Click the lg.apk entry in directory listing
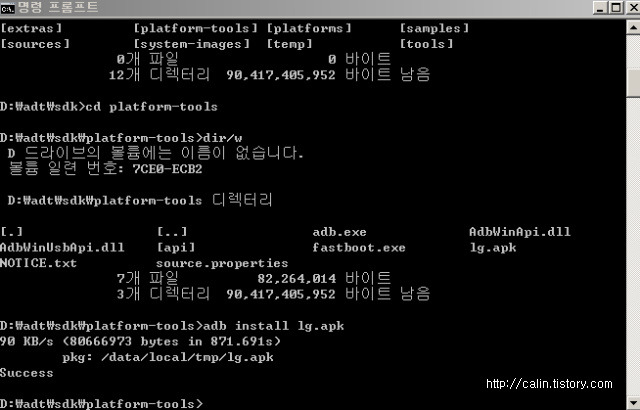The image size is (640, 410). (493, 248)
